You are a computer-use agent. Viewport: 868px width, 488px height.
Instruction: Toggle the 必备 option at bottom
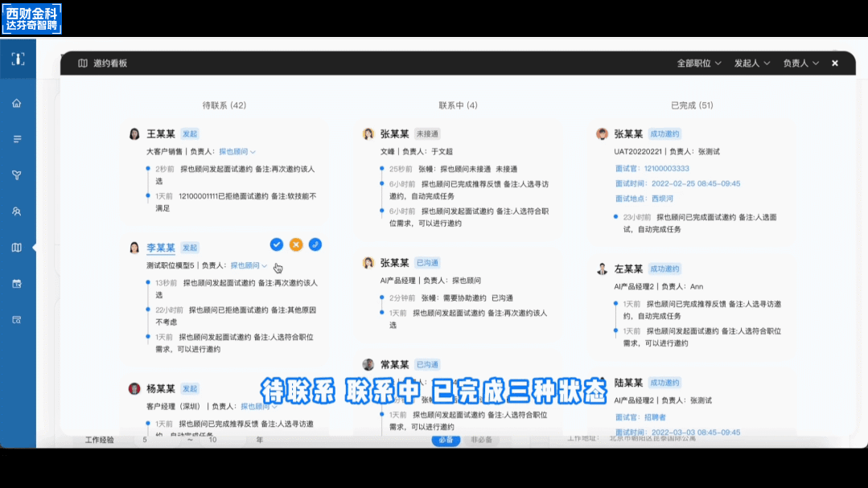(446, 440)
